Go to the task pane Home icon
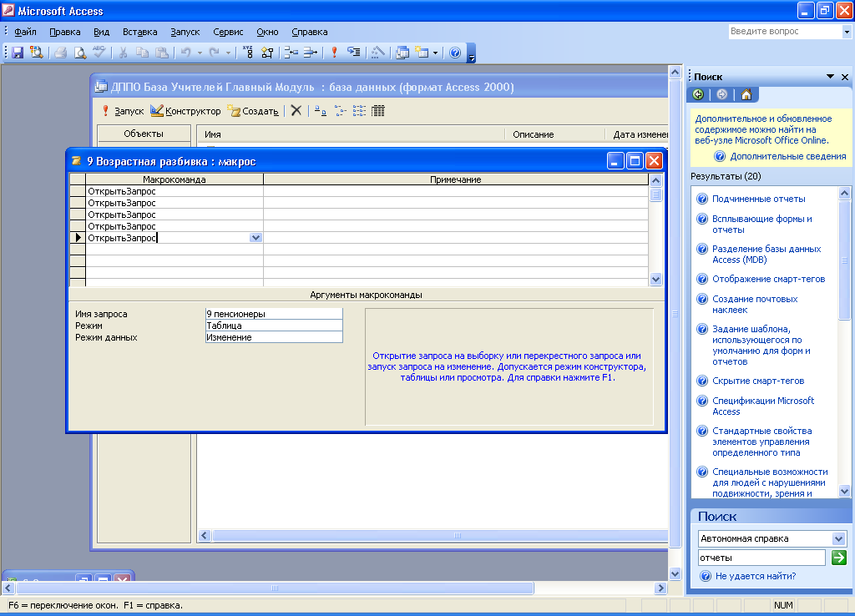855x616 pixels. point(746,94)
